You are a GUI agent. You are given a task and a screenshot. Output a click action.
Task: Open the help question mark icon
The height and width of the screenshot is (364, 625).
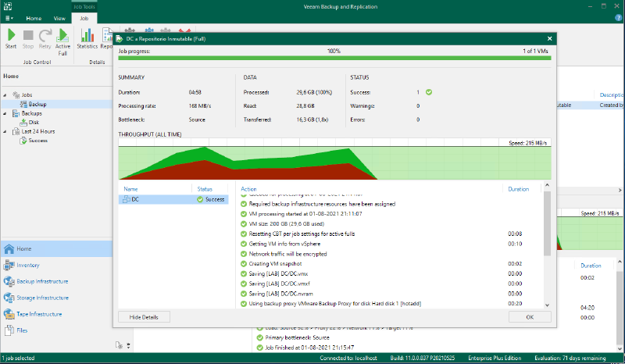[618, 18]
